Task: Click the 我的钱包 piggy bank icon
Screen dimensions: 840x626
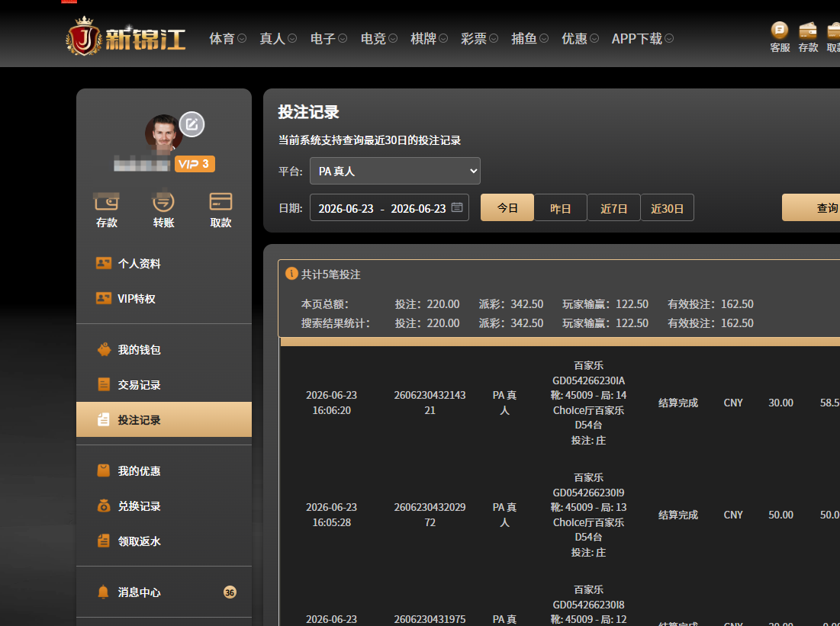Action: coord(104,349)
